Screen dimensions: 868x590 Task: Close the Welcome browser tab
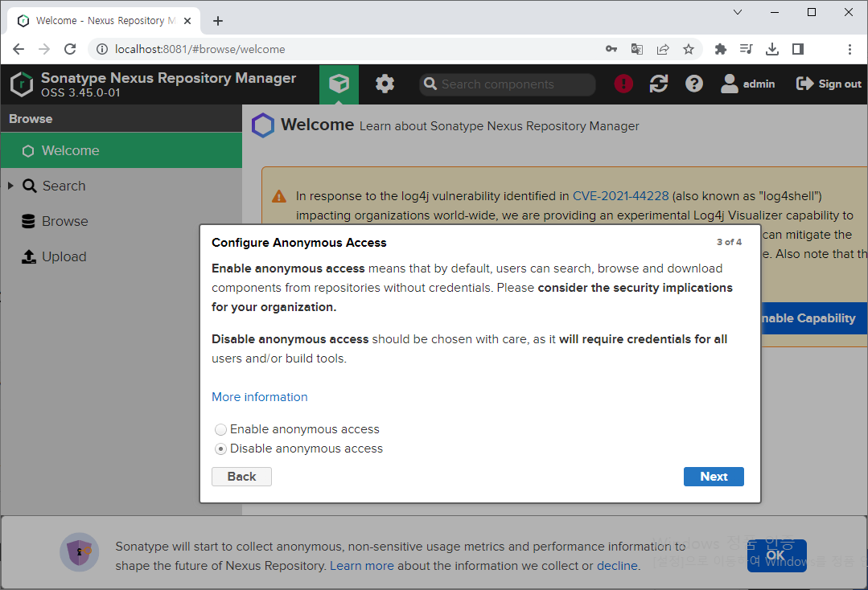tap(187, 21)
